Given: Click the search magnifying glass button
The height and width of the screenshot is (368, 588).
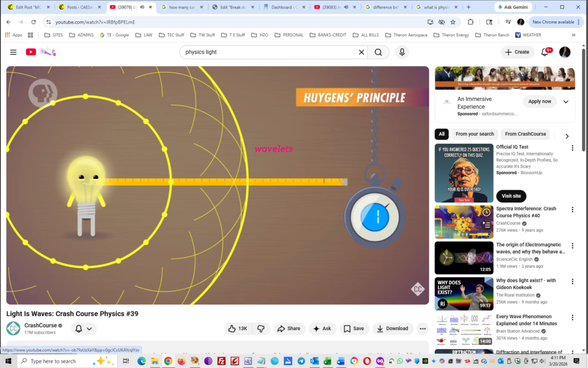Looking at the screenshot, I should (x=378, y=52).
